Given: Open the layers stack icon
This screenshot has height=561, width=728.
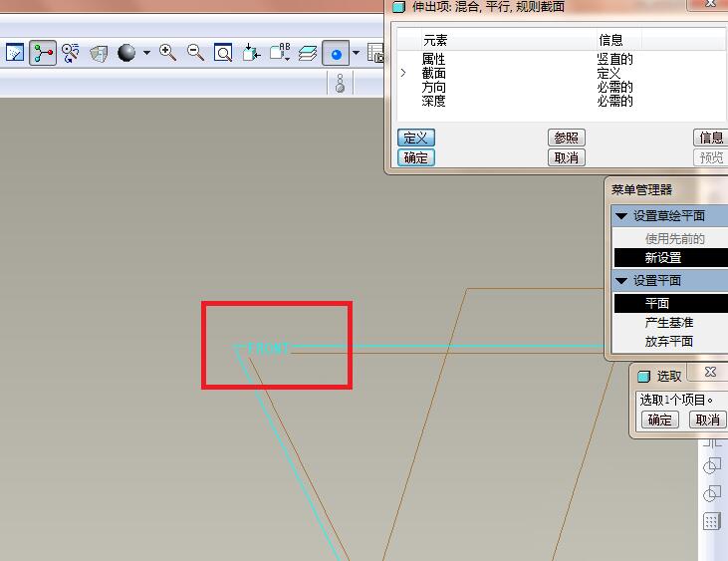Looking at the screenshot, I should 308,53.
